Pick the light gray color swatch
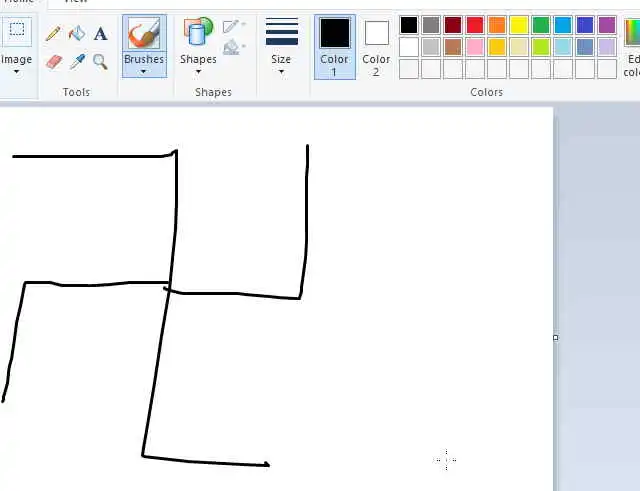The width and height of the screenshot is (640, 491). click(431, 47)
